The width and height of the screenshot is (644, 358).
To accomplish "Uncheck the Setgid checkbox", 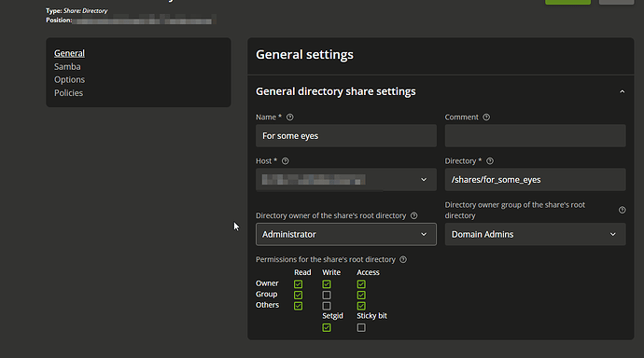I will click(327, 327).
